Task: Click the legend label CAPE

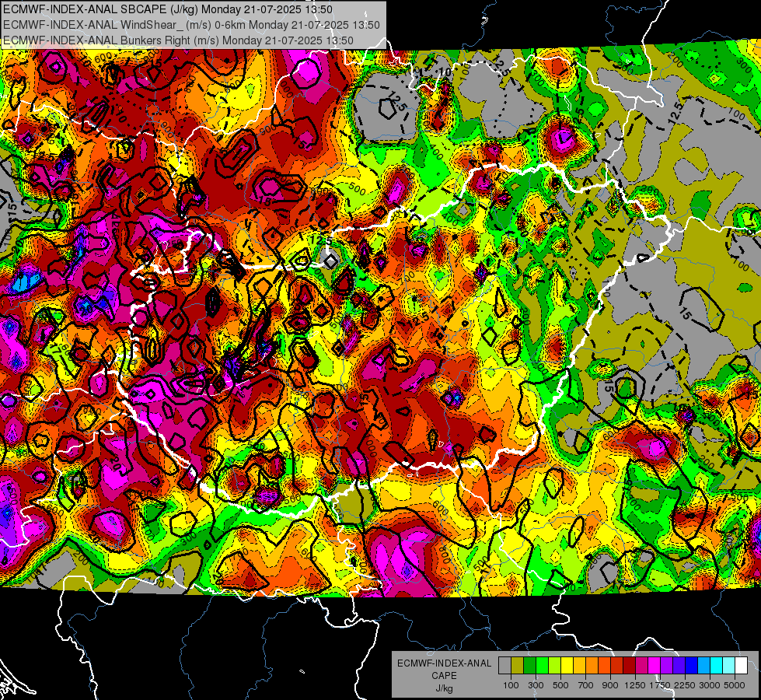Action: 444,676
